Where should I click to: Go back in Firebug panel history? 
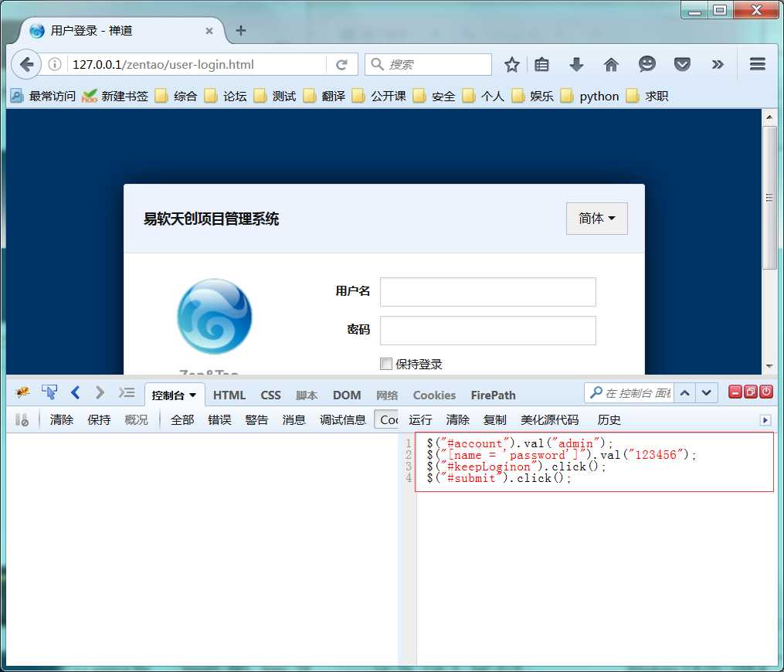pyautogui.click(x=76, y=392)
